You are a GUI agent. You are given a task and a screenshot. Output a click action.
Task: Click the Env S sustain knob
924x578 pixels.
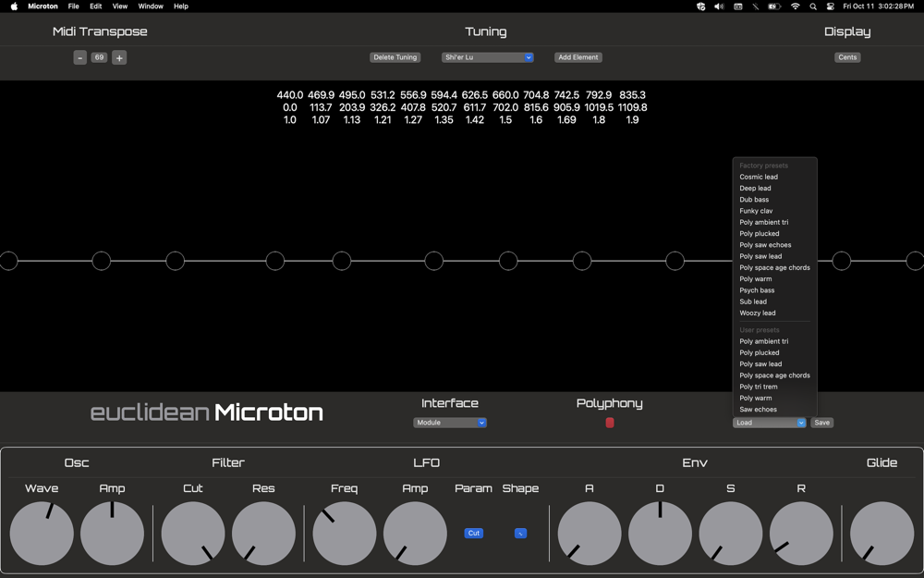point(731,534)
